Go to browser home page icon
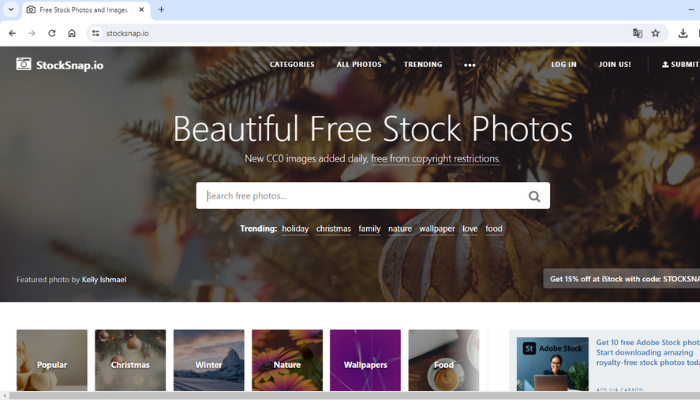The width and height of the screenshot is (700, 400). coord(71,33)
